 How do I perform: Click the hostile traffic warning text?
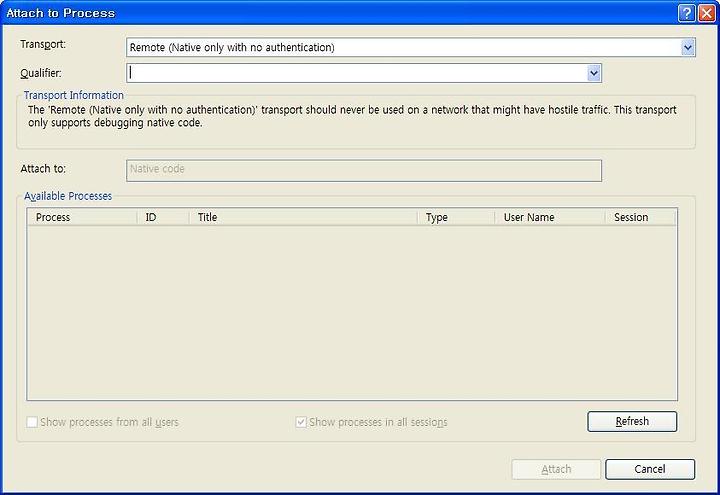click(352, 116)
